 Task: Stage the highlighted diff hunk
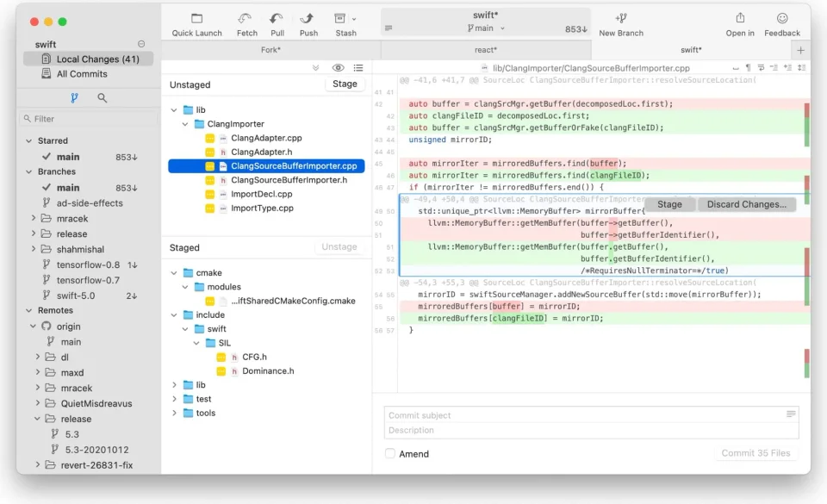point(669,204)
